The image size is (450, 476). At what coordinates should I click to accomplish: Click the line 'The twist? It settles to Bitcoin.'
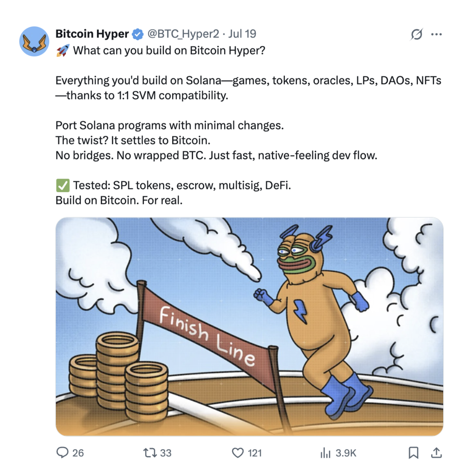tap(133, 140)
